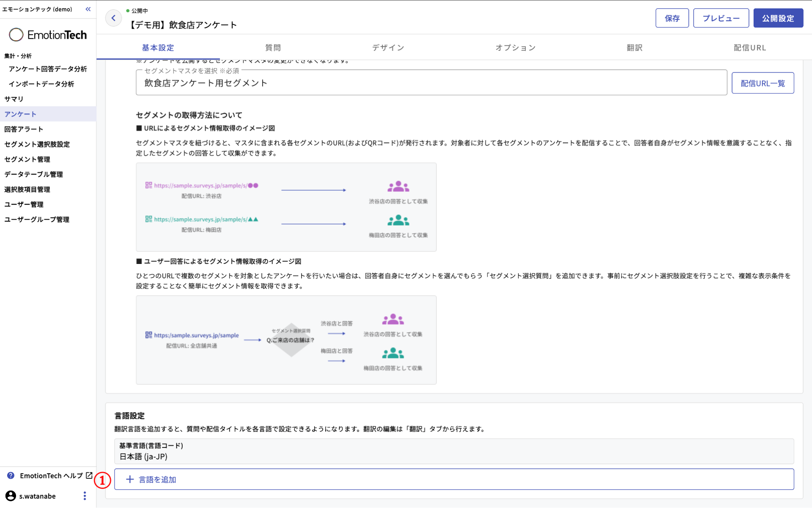Open セグメント管理 from the sidebar
Screen dimensions: 812x508
coord(27,159)
